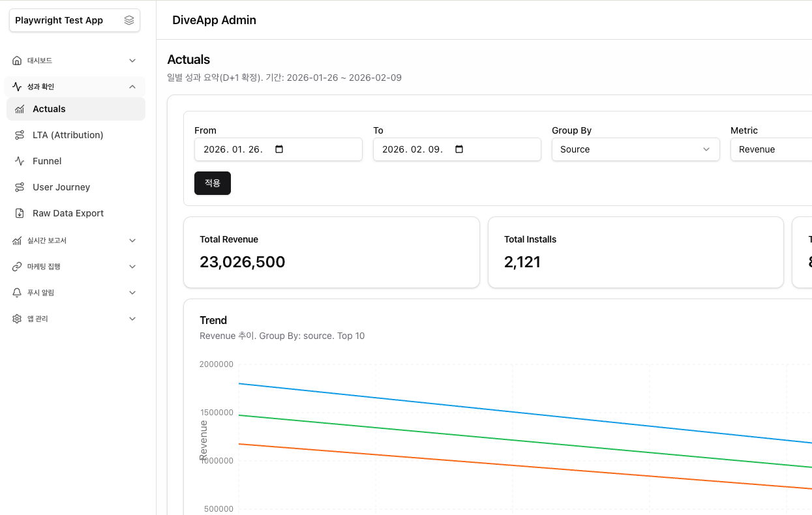The width and height of the screenshot is (812, 515).
Task: Open calendar picker in To date field
Action: coord(459,149)
